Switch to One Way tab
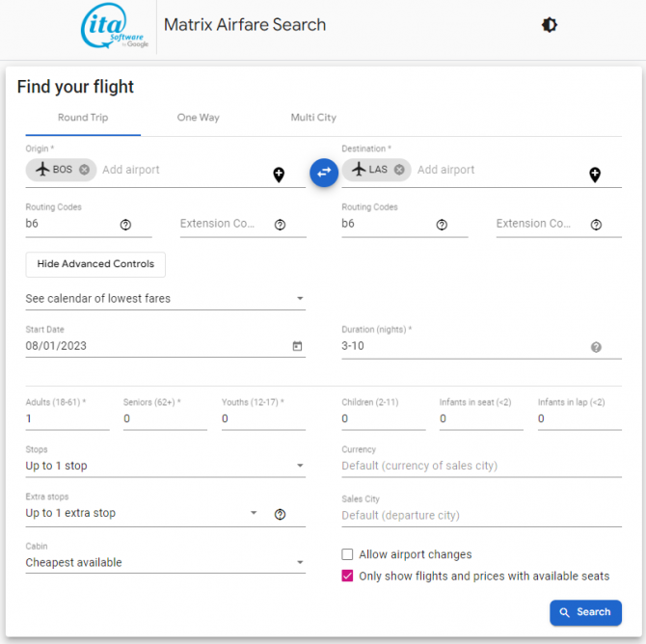646x644 pixels. click(199, 118)
